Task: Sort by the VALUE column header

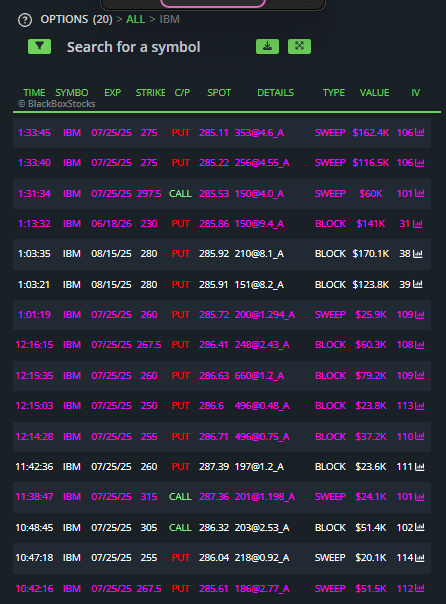Action: [374, 92]
